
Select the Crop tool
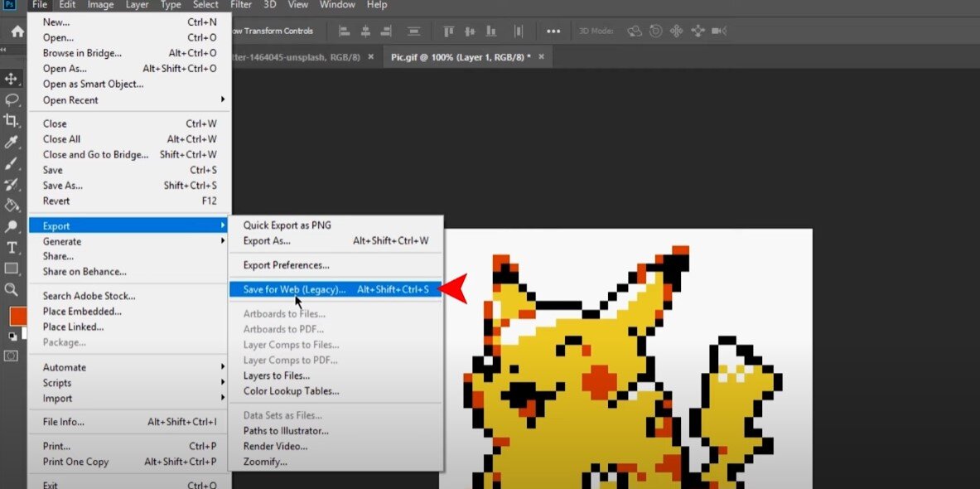click(12, 121)
